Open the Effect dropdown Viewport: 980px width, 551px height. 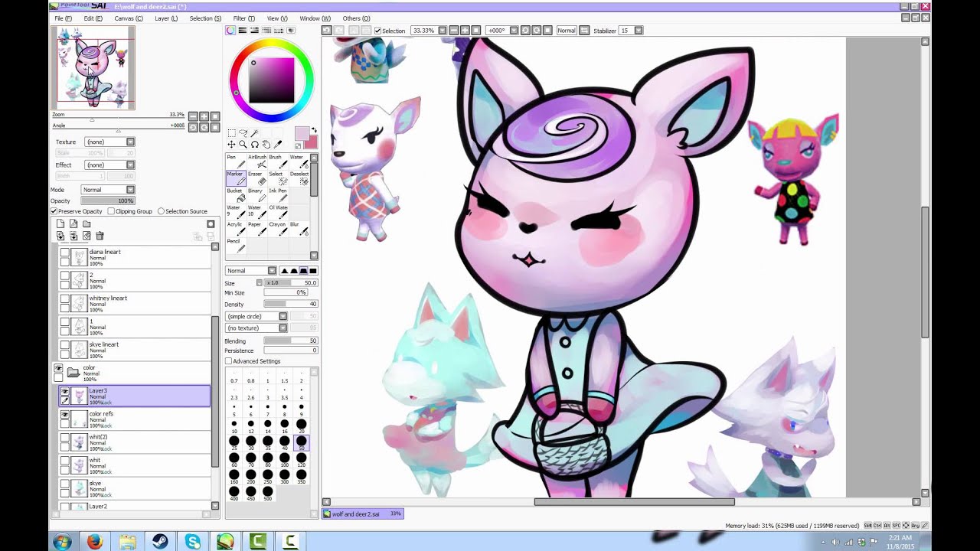coord(109,165)
